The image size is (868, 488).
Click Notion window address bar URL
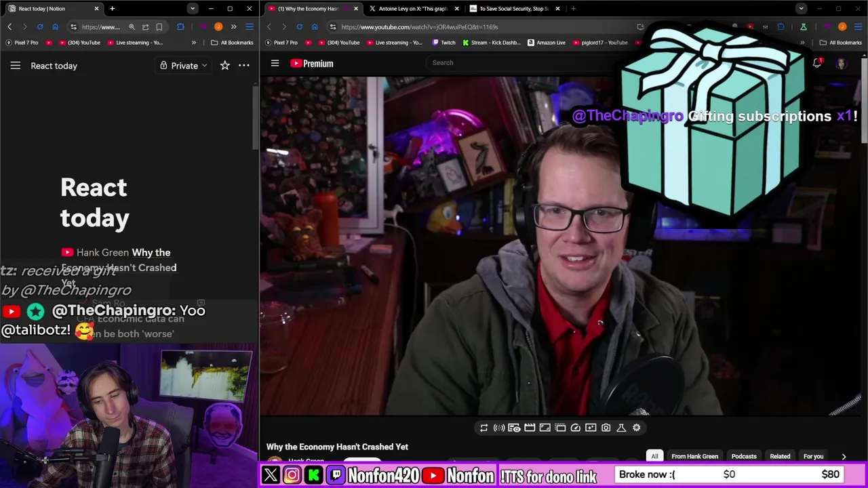coord(100,27)
